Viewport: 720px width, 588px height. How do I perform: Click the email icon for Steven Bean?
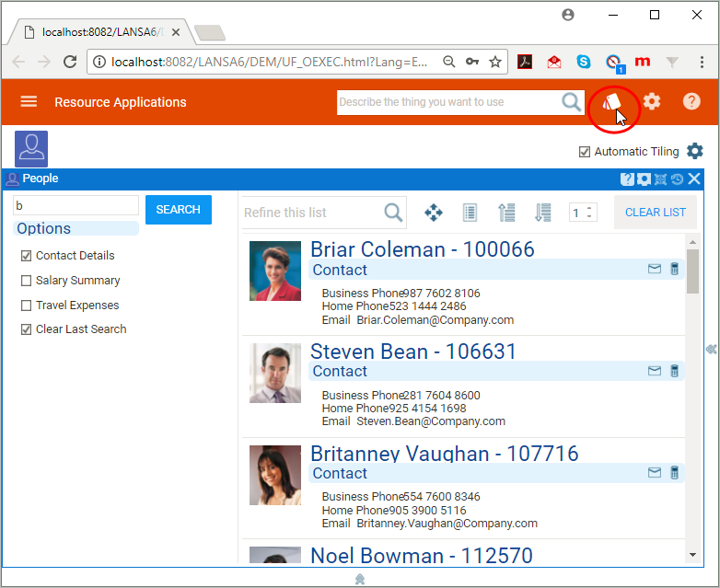(x=655, y=371)
